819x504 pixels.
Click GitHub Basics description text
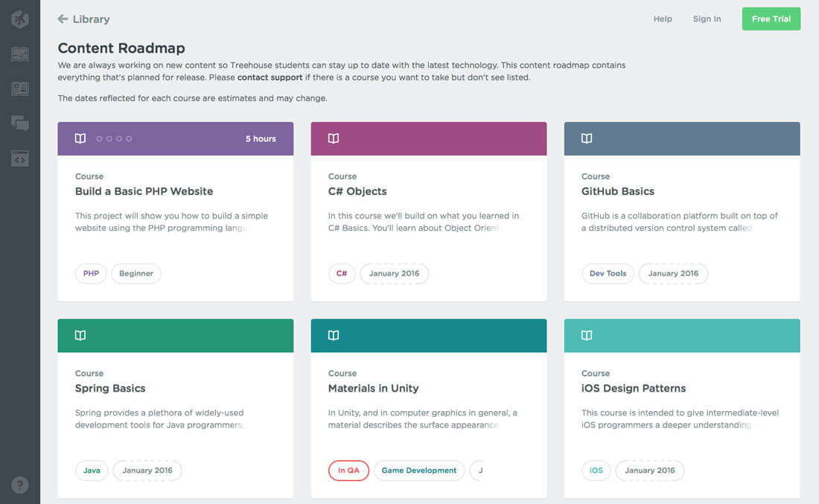[x=680, y=222]
